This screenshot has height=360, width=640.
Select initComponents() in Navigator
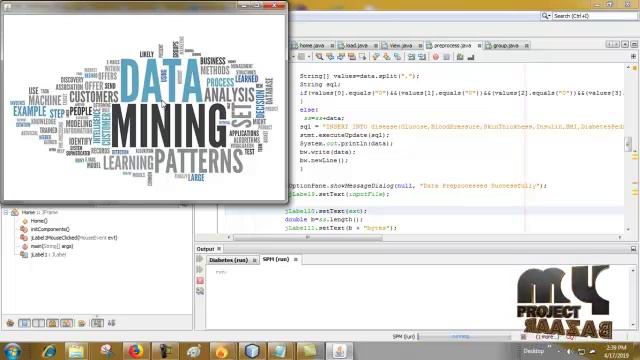[50, 229]
